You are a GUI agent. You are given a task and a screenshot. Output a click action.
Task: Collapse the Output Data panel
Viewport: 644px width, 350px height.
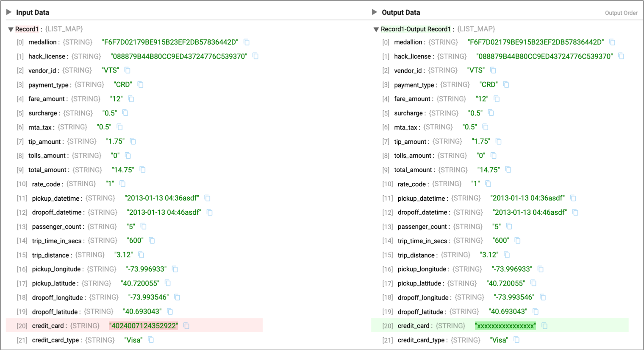click(375, 12)
